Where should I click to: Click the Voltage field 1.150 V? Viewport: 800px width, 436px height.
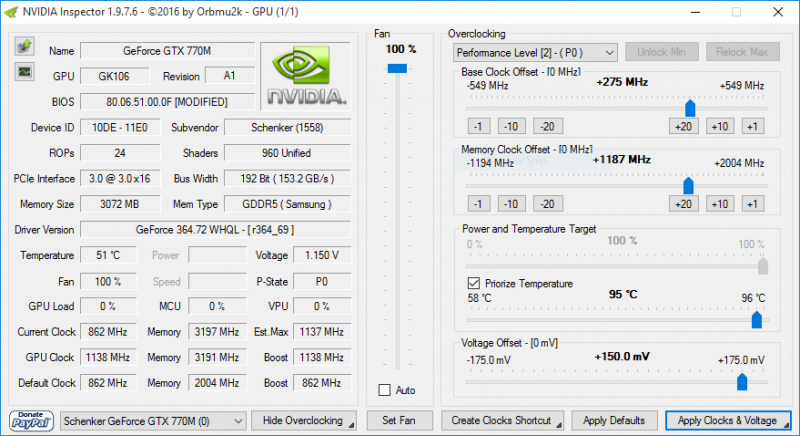322,255
